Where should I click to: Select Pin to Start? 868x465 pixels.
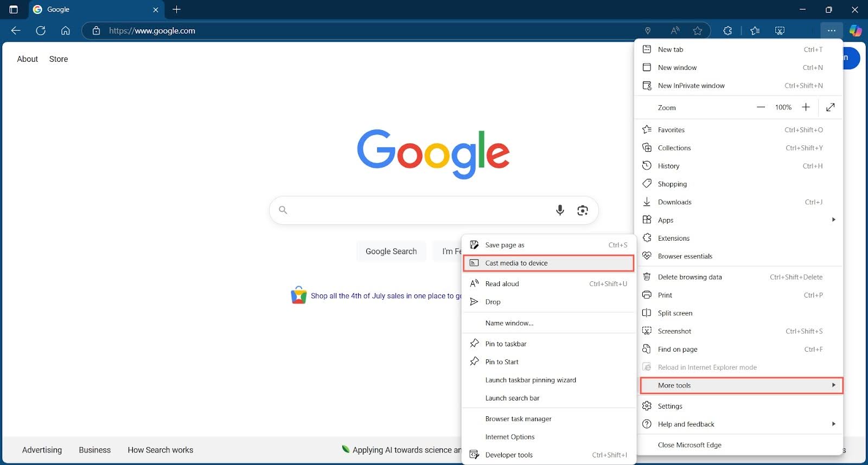[548, 361]
